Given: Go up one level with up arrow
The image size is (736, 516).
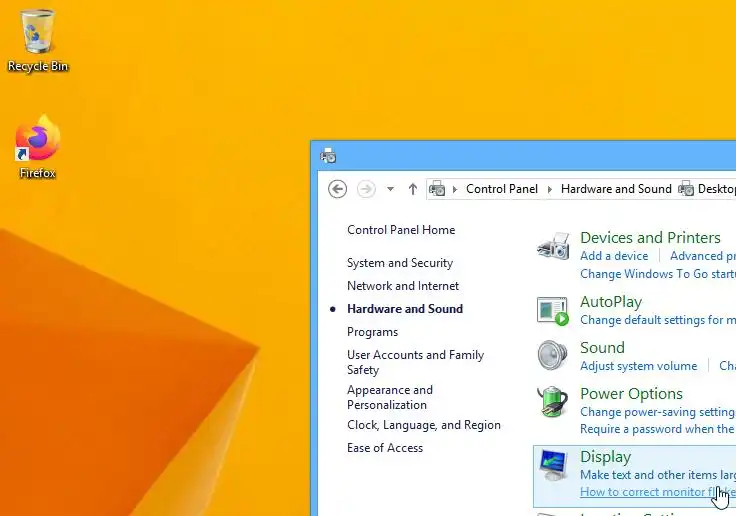Looking at the screenshot, I should pos(413,189).
